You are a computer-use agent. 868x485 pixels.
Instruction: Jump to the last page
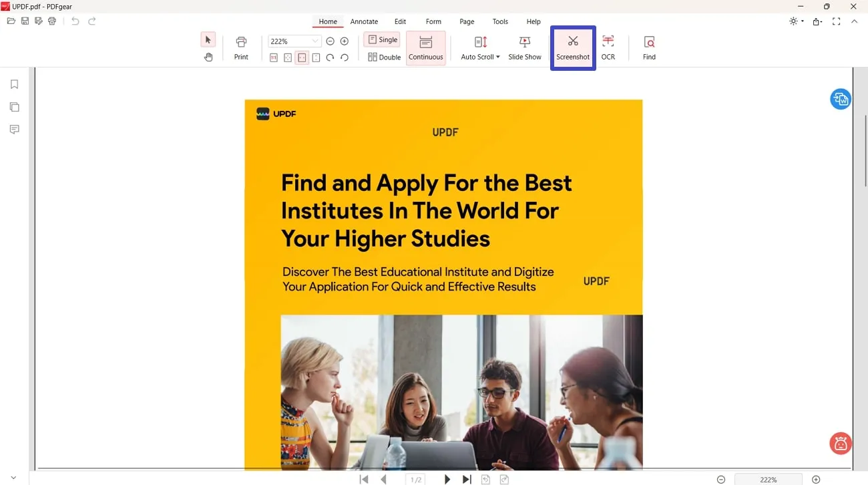click(x=466, y=478)
